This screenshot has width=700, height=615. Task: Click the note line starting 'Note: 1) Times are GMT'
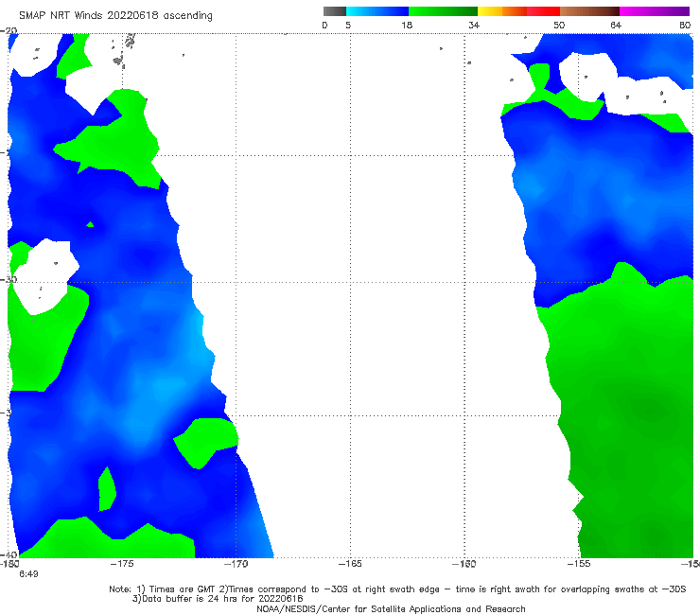pos(397,589)
